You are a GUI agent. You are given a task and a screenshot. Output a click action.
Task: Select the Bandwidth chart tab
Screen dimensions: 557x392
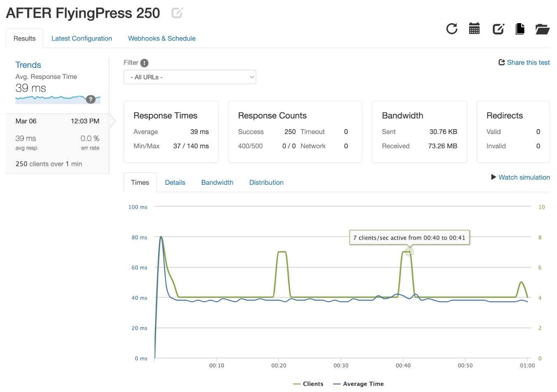click(x=217, y=182)
